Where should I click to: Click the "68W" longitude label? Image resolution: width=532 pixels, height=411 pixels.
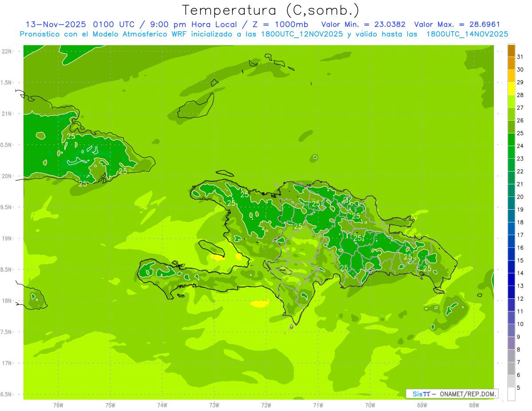(x=474, y=405)
